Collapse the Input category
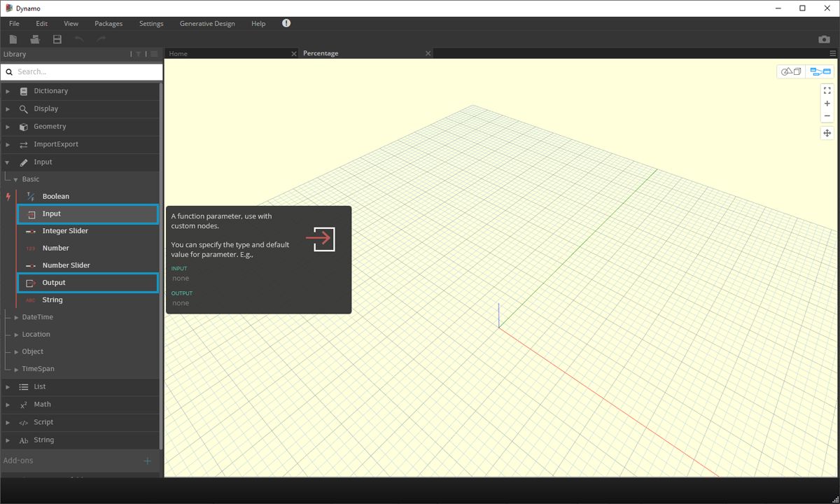Viewport: 840px width, 504px height. 7,162
